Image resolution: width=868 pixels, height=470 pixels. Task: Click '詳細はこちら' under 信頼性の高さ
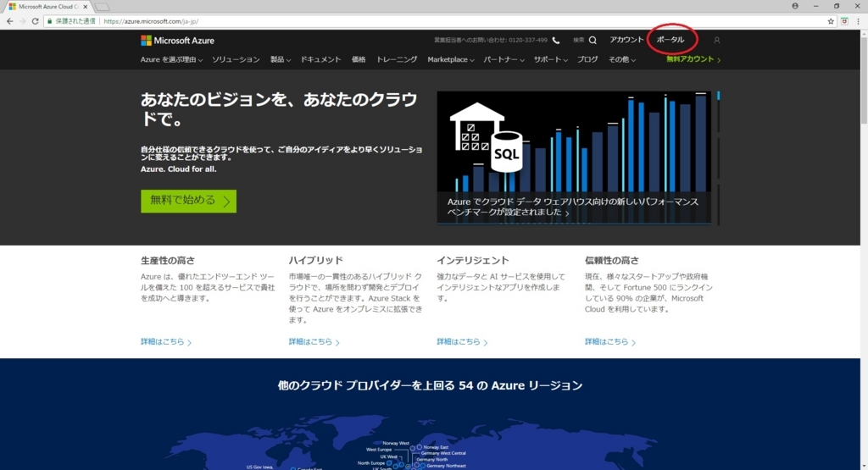point(610,342)
